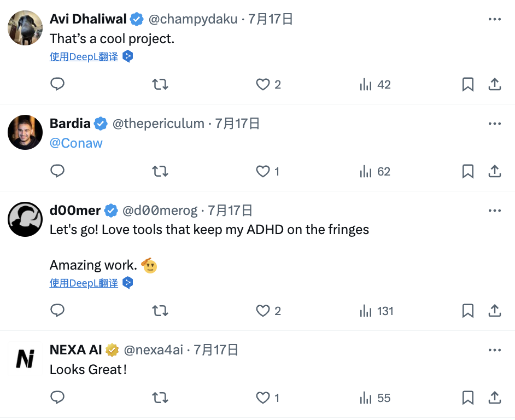Open d00mer's profile avatar
515x420 pixels.
[25, 219]
